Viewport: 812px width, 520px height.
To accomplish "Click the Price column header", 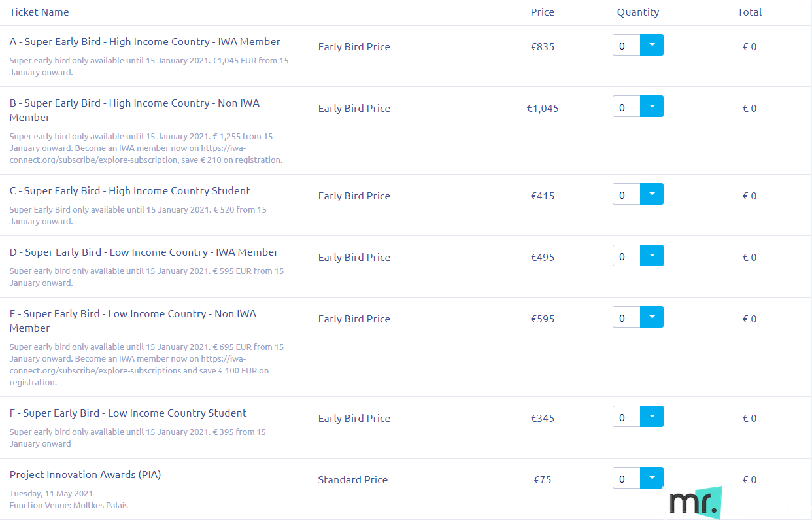I will (543, 12).
